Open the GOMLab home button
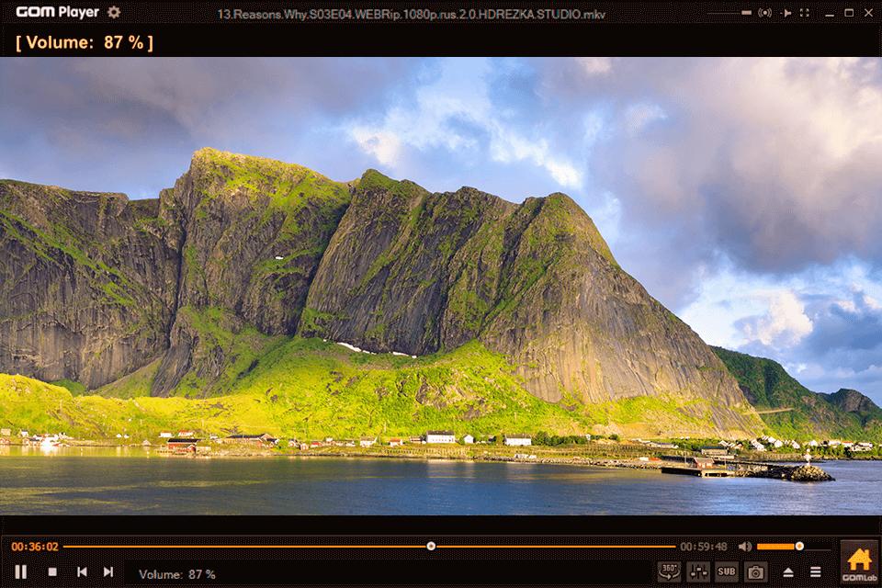The height and width of the screenshot is (588, 882). pyautogui.click(x=859, y=563)
